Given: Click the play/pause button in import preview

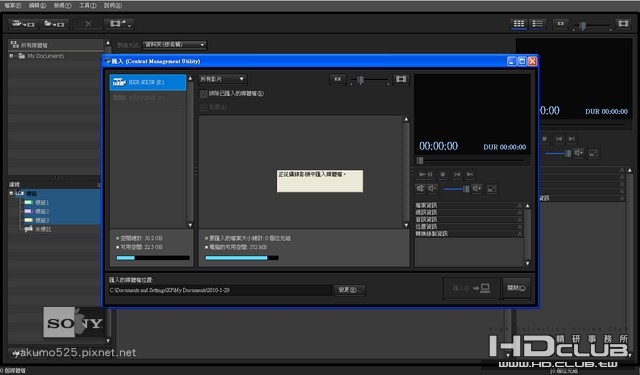Looking at the screenshot, I should click(426, 175).
